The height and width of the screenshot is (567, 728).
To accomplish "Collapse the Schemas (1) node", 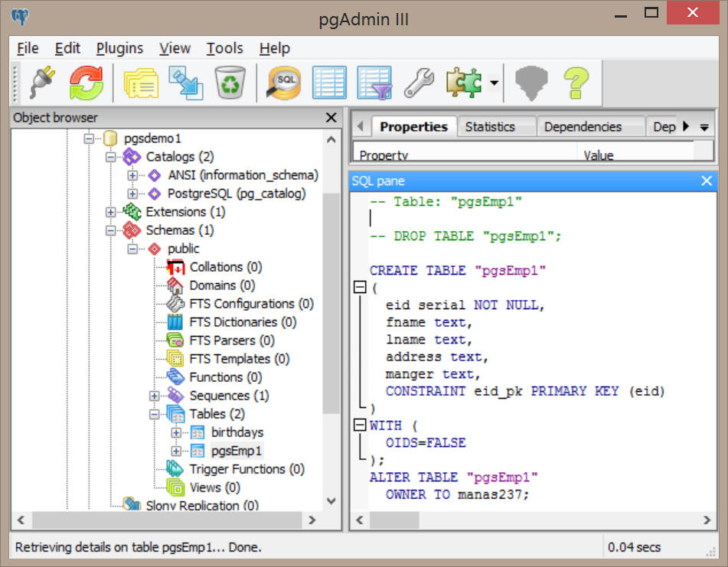I will pos(110,230).
